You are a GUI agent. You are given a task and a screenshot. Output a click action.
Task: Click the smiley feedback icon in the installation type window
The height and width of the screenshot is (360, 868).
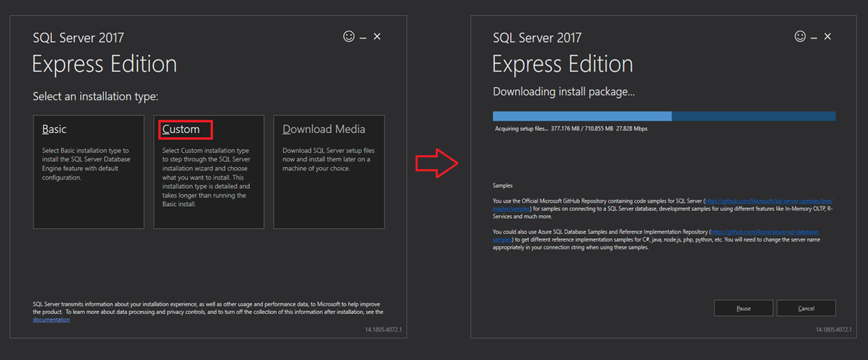pos(349,36)
